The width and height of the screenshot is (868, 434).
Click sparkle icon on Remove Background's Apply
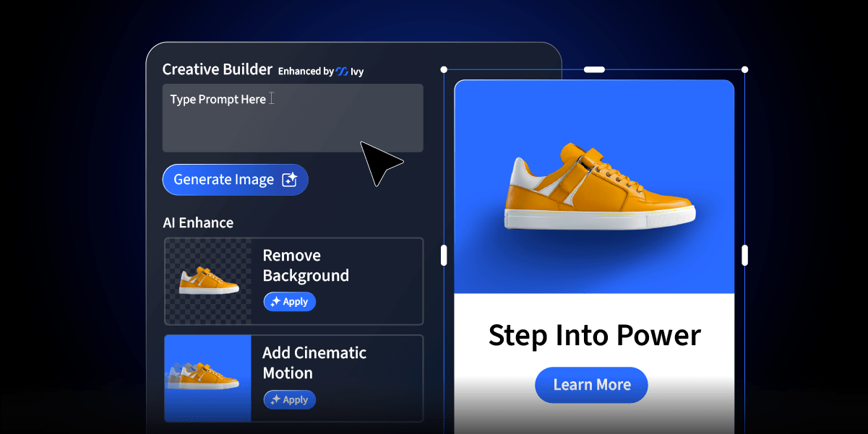[275, 303]
